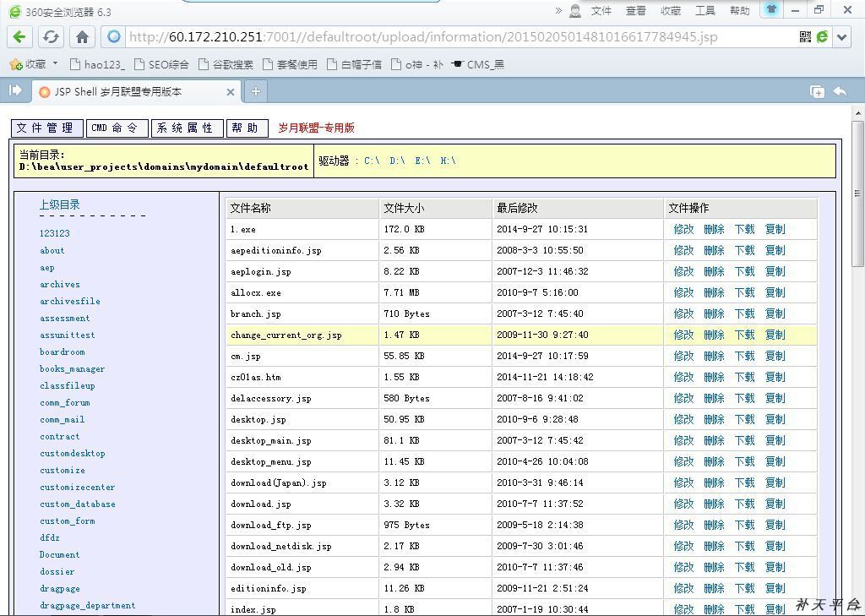
Task: Open the 帮助 shell tab
Action: [x=248, y=128]
